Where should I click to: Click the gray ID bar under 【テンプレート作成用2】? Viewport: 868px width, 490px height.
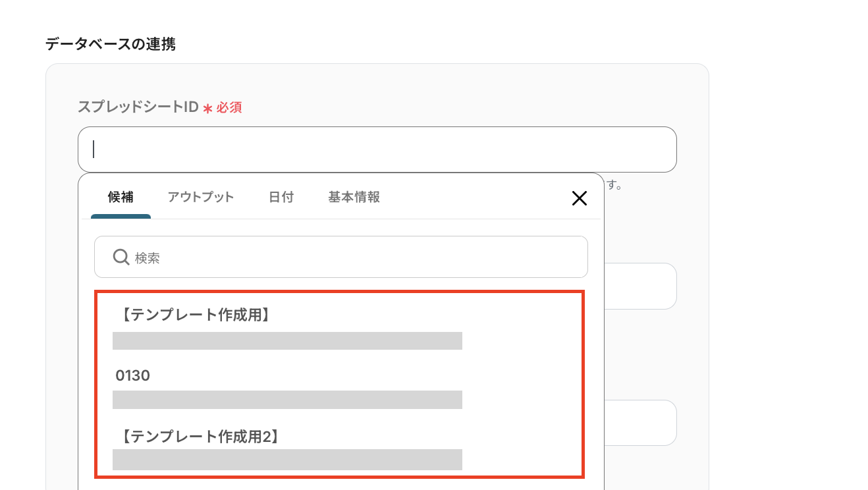(x=287, y=460)
